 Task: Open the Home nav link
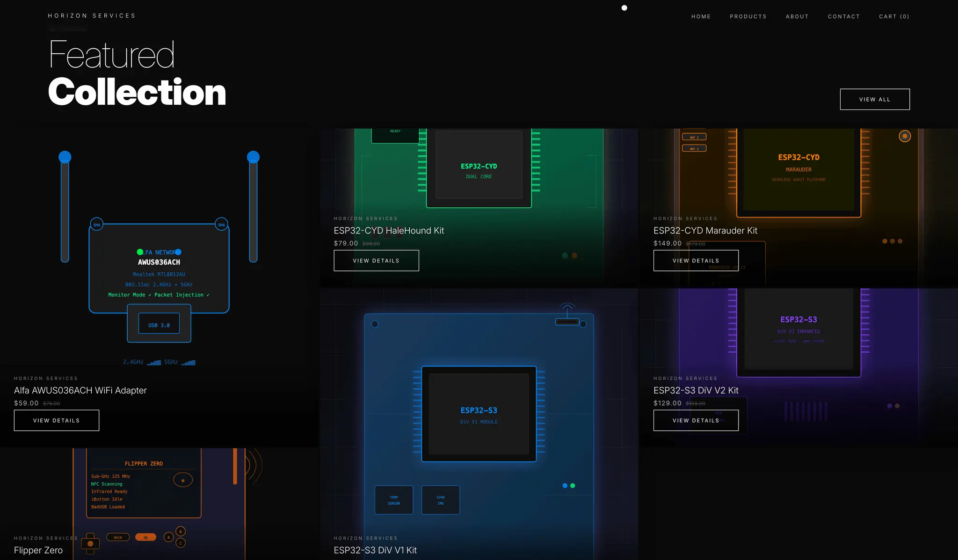(701, 16)
